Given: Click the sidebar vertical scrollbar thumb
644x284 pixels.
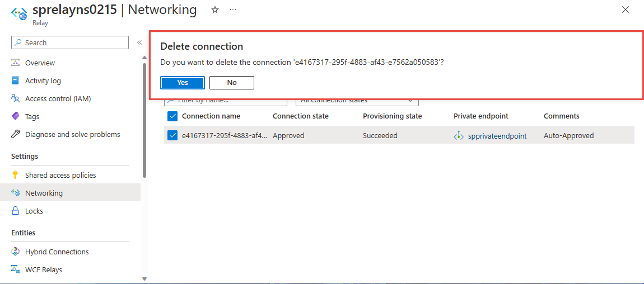Looking at the screenshot, I should (x=144, y=120).
